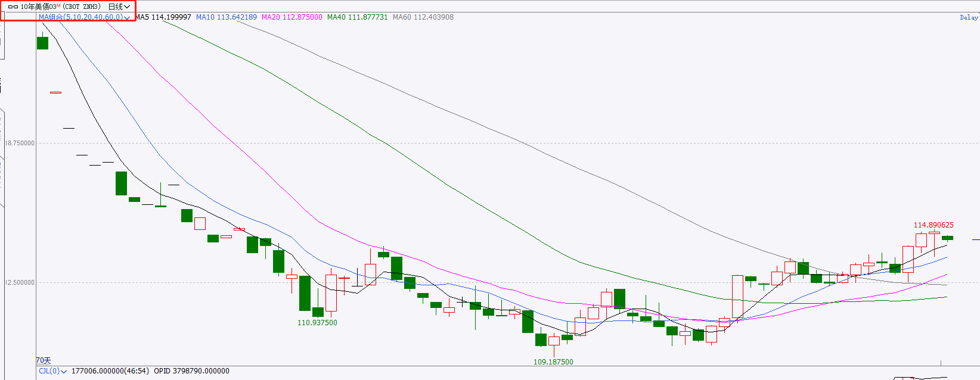
Task: Click the 70天 day-count label
Action: (44, 360)
